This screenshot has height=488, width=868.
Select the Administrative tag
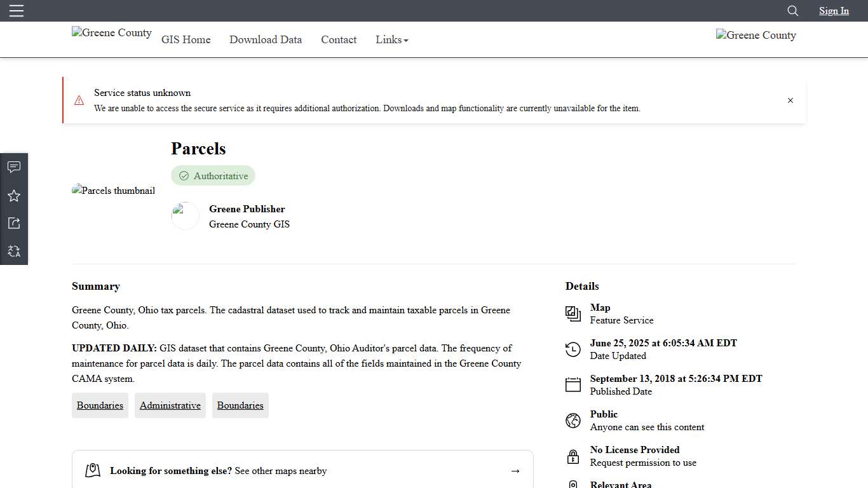(170, 405)
